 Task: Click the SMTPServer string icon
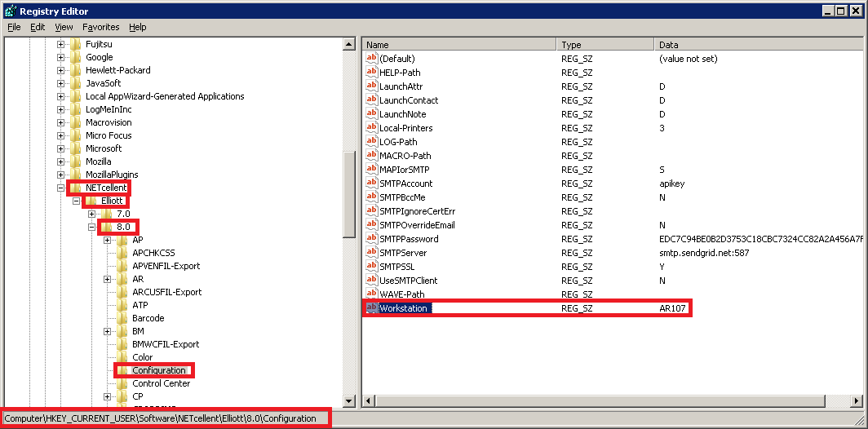[372, 252]
